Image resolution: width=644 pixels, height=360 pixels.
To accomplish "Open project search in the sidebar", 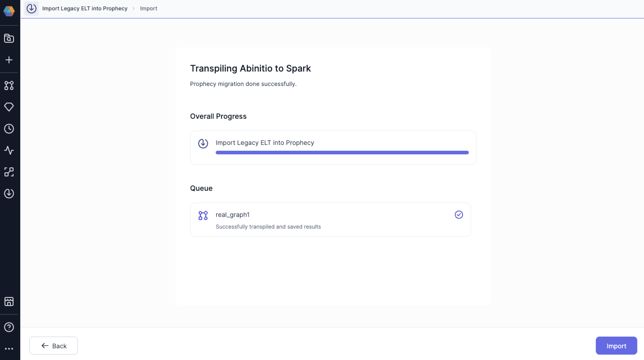I will (x=9, y=38).
